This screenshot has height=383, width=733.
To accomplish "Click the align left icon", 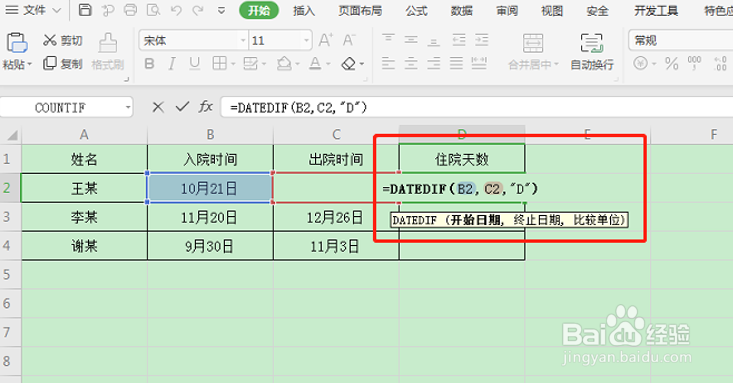I will (388, 63).
